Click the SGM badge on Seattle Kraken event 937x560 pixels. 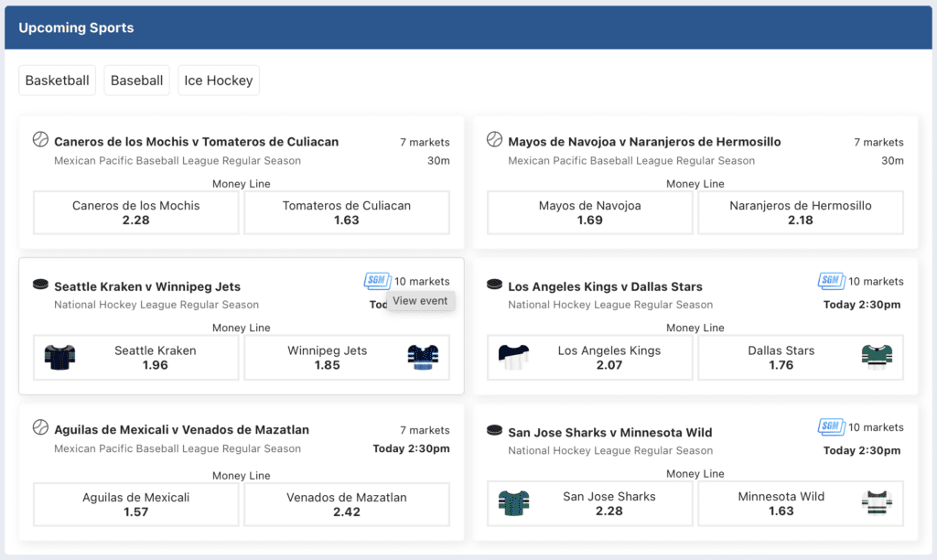pyautogui.click(x=377, y=280)
